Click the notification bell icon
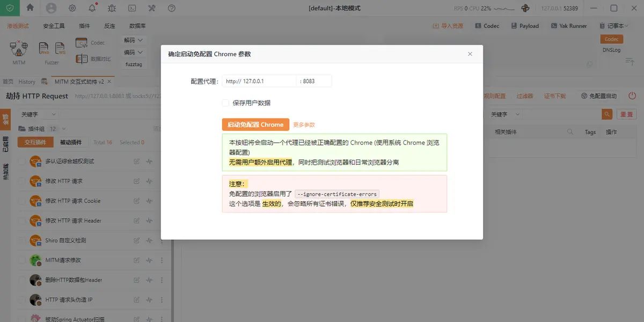This screenshot has width=644, height=322. click(x=92, y=8)
